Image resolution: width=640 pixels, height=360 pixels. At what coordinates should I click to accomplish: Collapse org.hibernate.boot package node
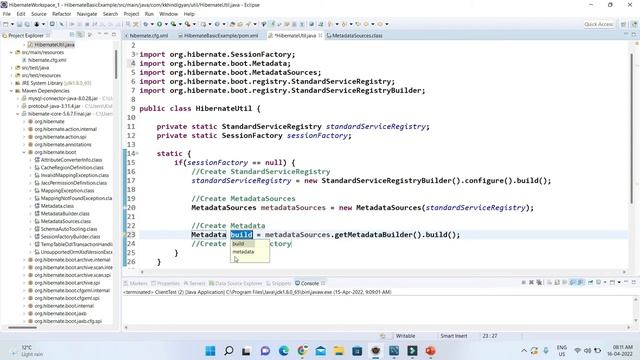(24, 152)
